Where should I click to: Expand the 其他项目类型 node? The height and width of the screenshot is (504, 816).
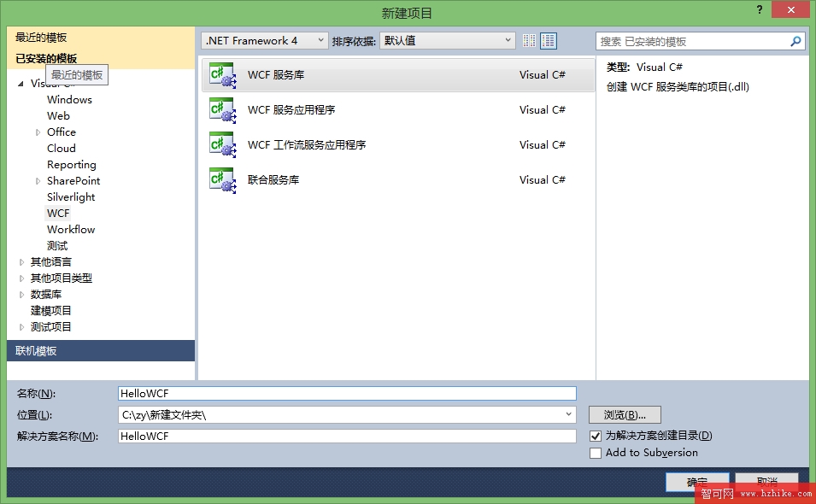21,278
